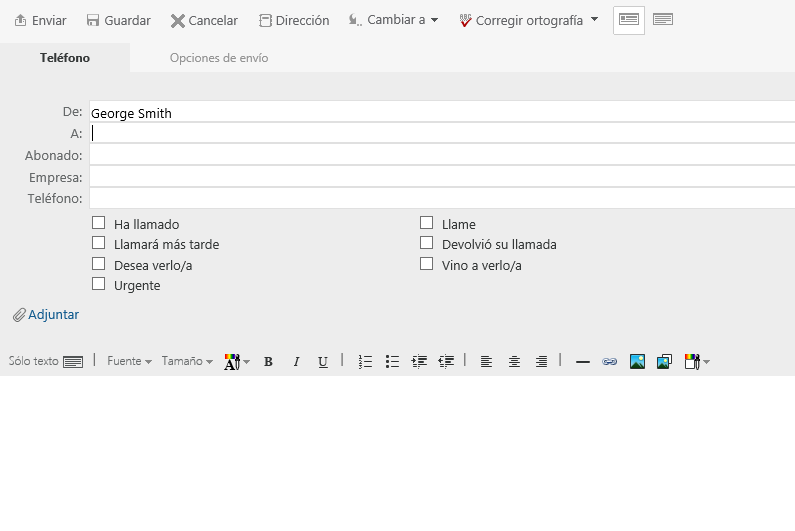
Task: Click the spell check checkmark icon
Action: click(x=465, y=20)
